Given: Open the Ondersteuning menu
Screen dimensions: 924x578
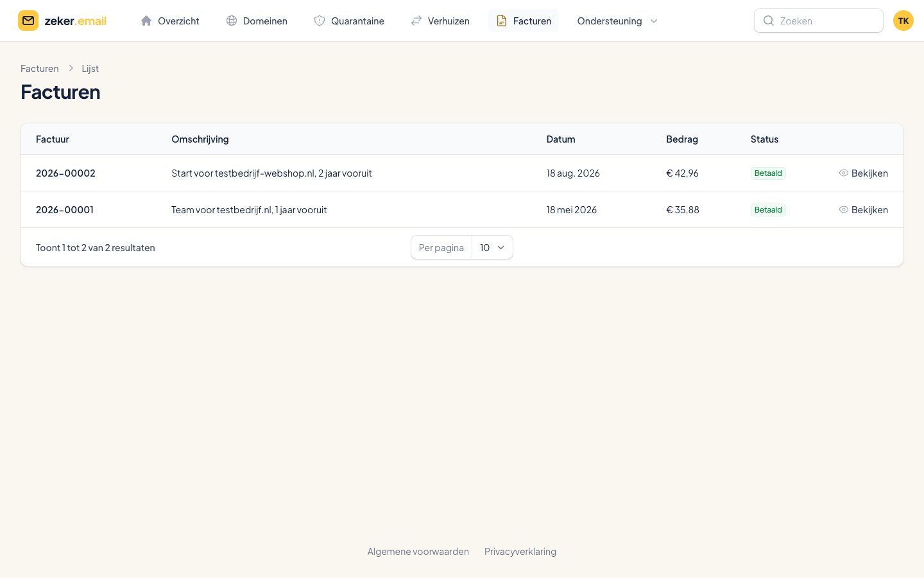Looking at the screenshot, I should (617, 21).
